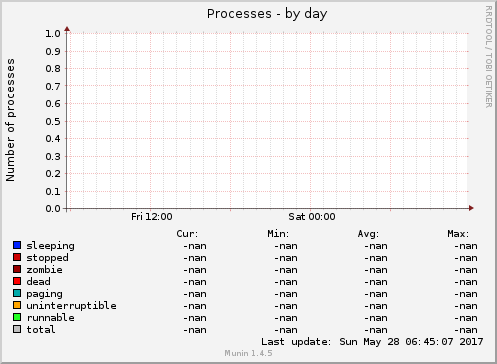Click the 0.0 y-axis tick label
This screenshot has height=364, width=497.
(x=53, y=209)
